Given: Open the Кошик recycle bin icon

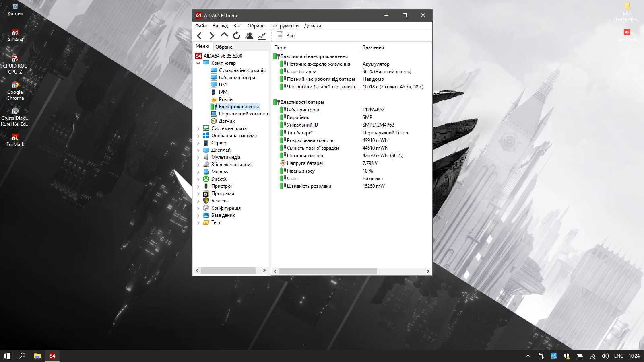Looking at the screenshot, I should point(15,10).
